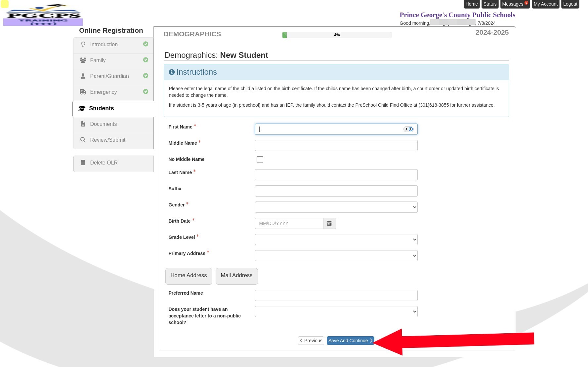This screenshot has height=367, width=588.
Task: Select the Students graduation cap icon
Action: (82, 108)
